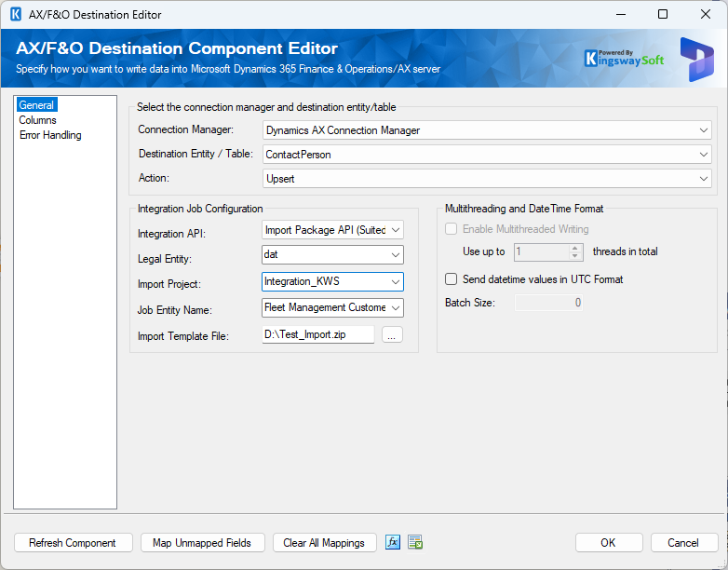The image size is (728, 570).
Task: Open the Error Handling page
Action: 50,135
